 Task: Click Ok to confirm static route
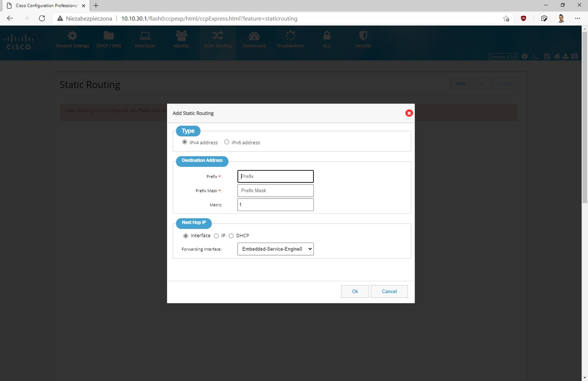pyautogui.click(x=355, y=291)
